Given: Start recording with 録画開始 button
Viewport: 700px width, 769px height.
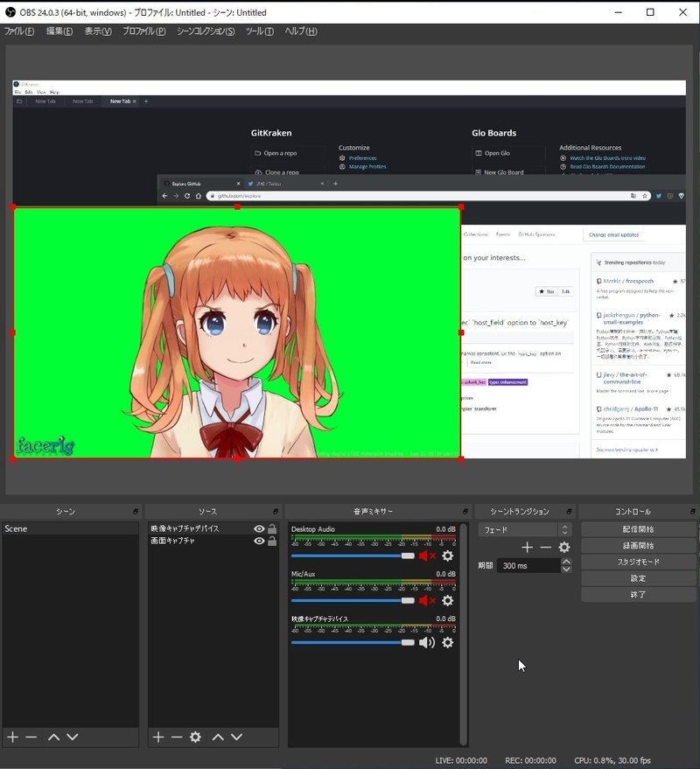Looking at the screenshot, I should click(638, 545).
